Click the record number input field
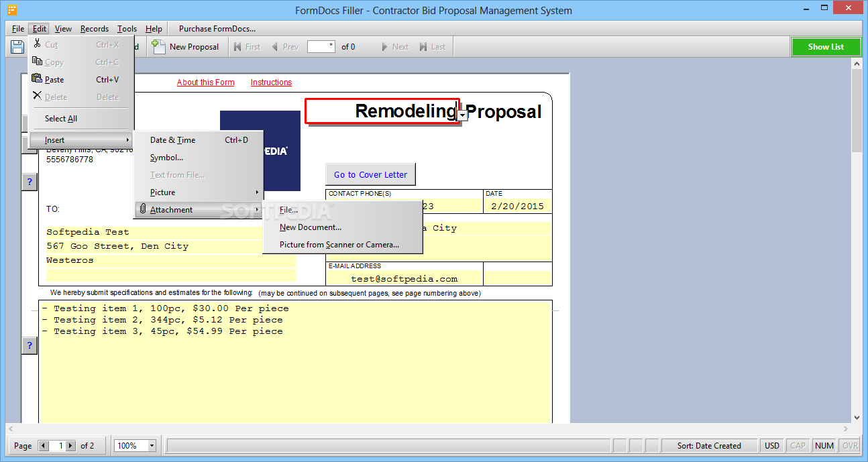The width and height of the screenshot is (868, 462). point(321,47)
